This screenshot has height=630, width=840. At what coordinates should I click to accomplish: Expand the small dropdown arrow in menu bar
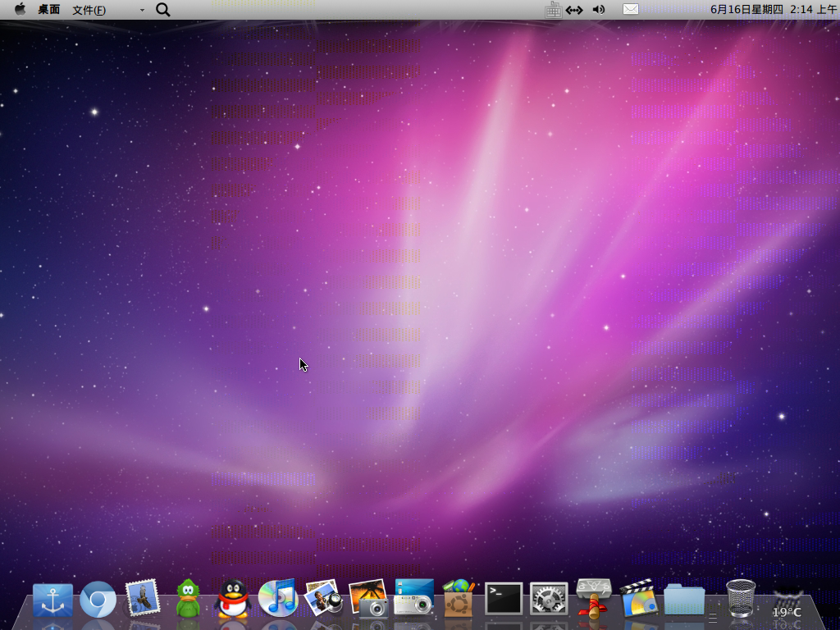point(142,10)
